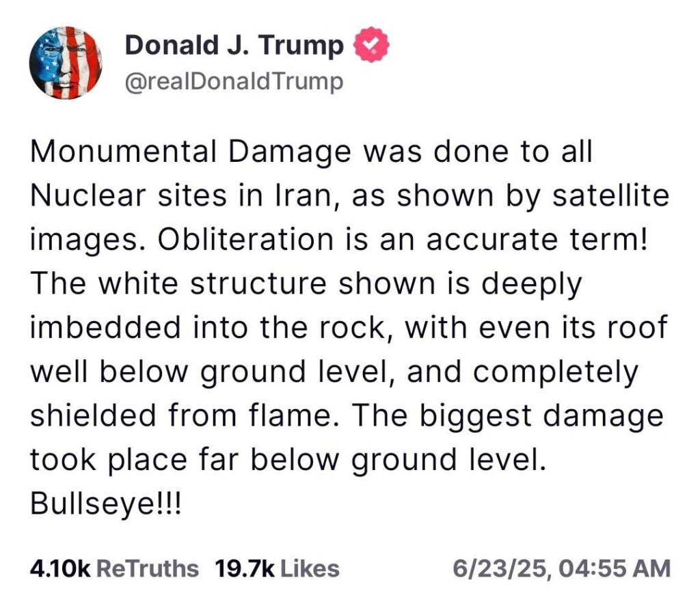700x595 pixels.
Task: Click the word Bullseye!!! in post
Action: point(106,504)
